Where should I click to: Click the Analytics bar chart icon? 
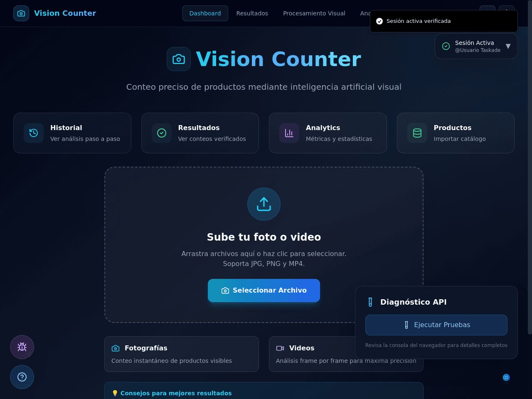point(289,133)
